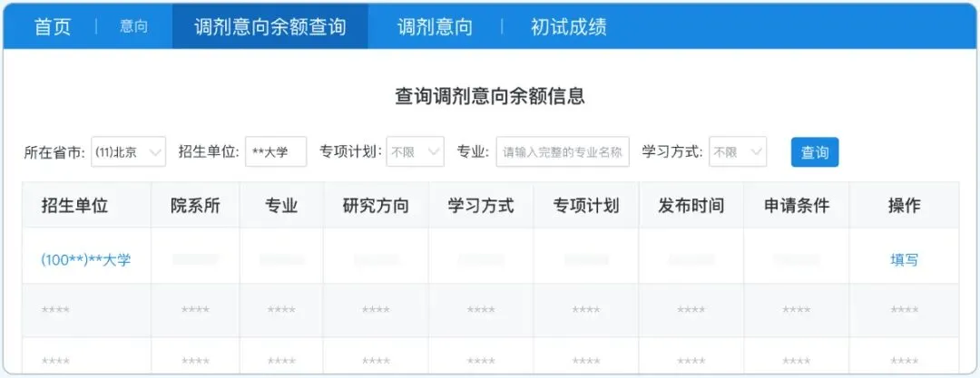Click the 学习方式 column header
980x378 pixels.
(x=481, y=206)
